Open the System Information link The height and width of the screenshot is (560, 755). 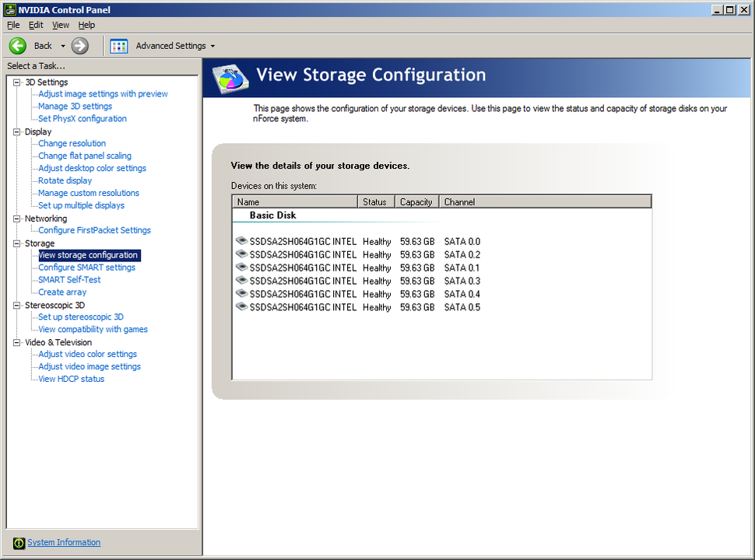(x=64, y=543)
